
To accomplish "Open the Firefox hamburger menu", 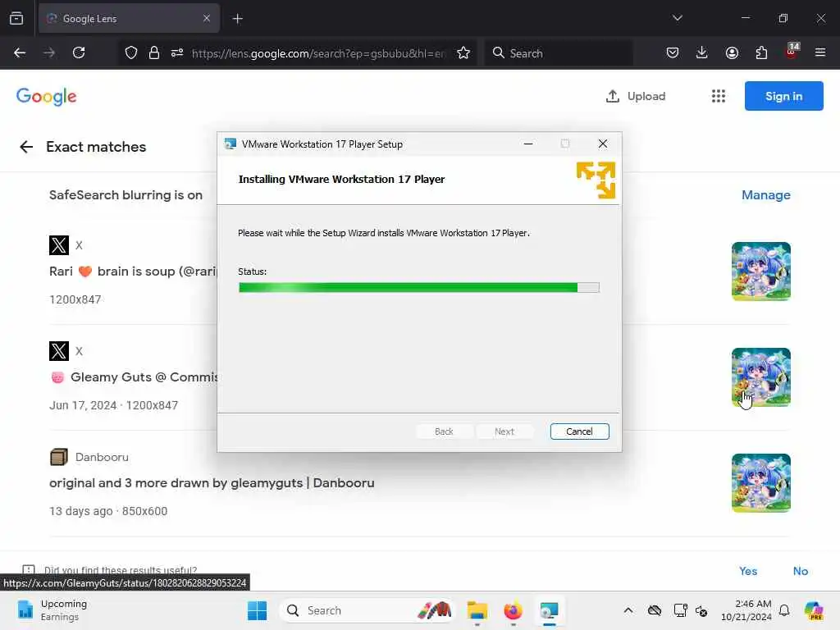I will 820,52.
